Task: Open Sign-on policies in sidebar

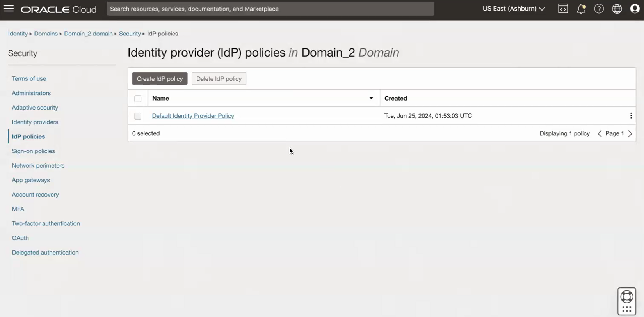Action: coord(33,151)
